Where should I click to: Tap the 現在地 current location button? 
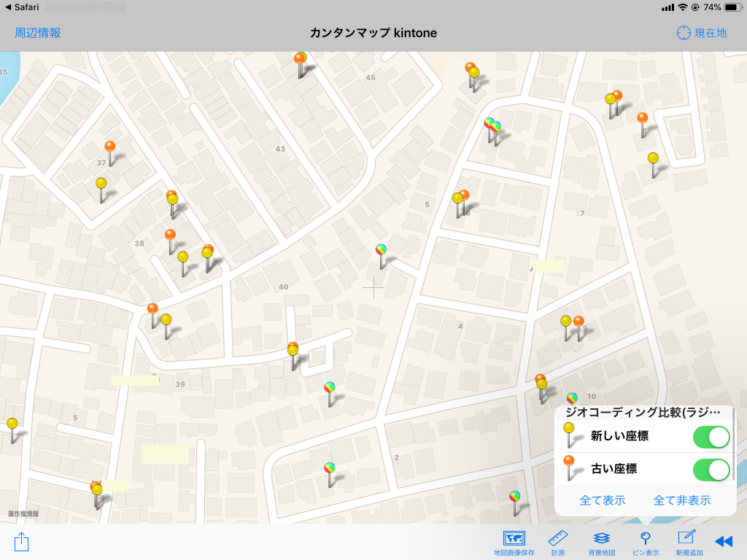tap(702, 33)
